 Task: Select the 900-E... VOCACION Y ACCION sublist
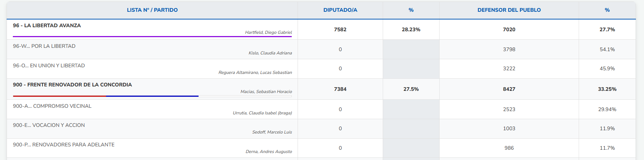(49, 125)
